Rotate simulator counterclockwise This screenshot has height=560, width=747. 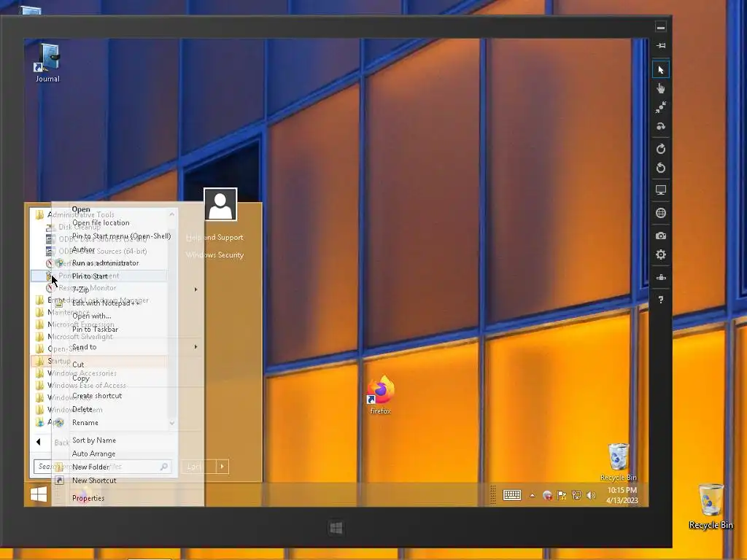tap(660, 168)
